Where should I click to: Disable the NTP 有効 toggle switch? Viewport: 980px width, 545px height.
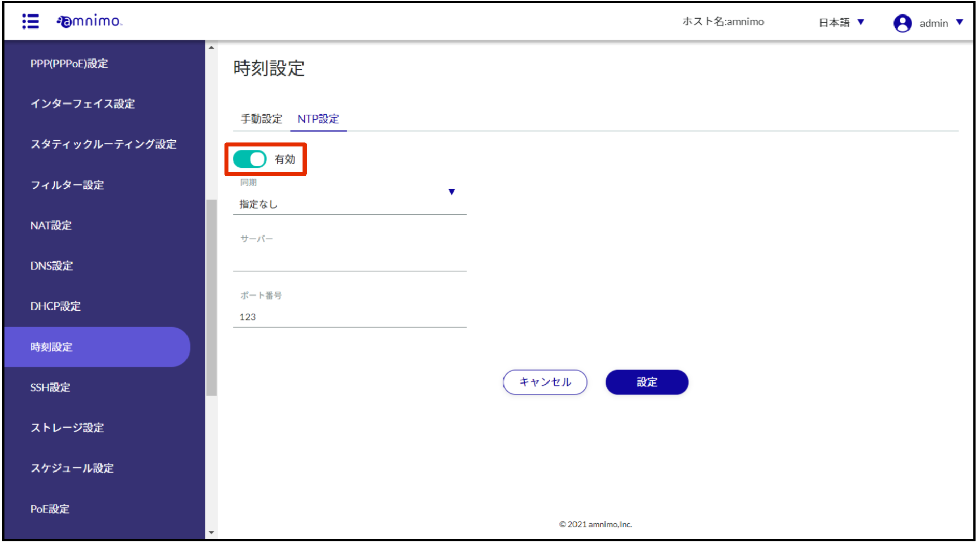coord(249,159)
